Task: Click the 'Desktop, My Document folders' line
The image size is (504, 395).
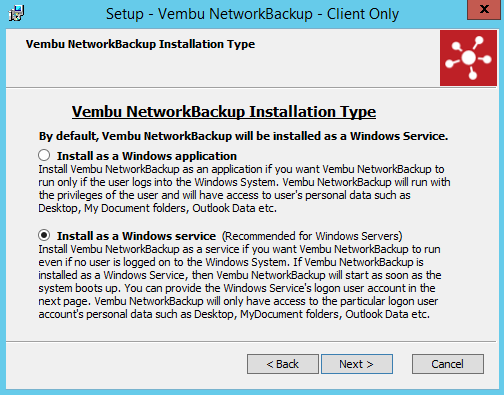Action: pos(157,208)
